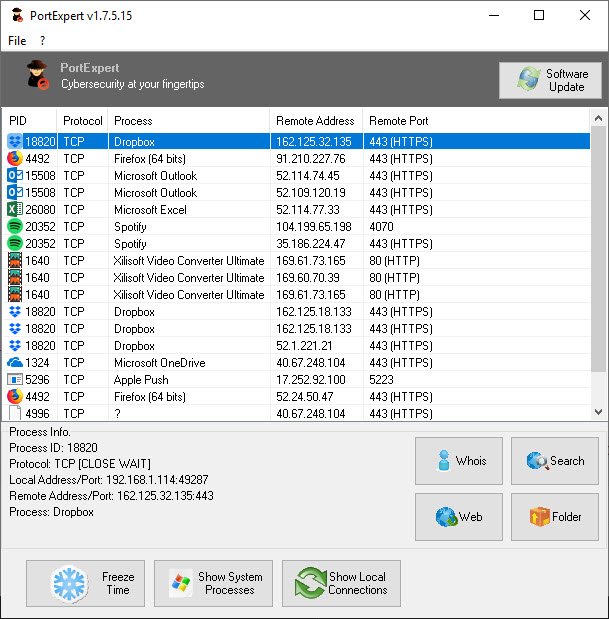Select the Microsoft OneDrive row
Screen dimensions: 609x619
pos(296,362)
